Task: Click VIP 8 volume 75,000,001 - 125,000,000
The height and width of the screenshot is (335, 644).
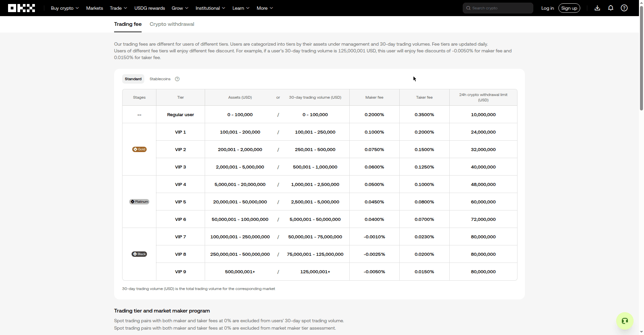Action: (x=315, y=254)
